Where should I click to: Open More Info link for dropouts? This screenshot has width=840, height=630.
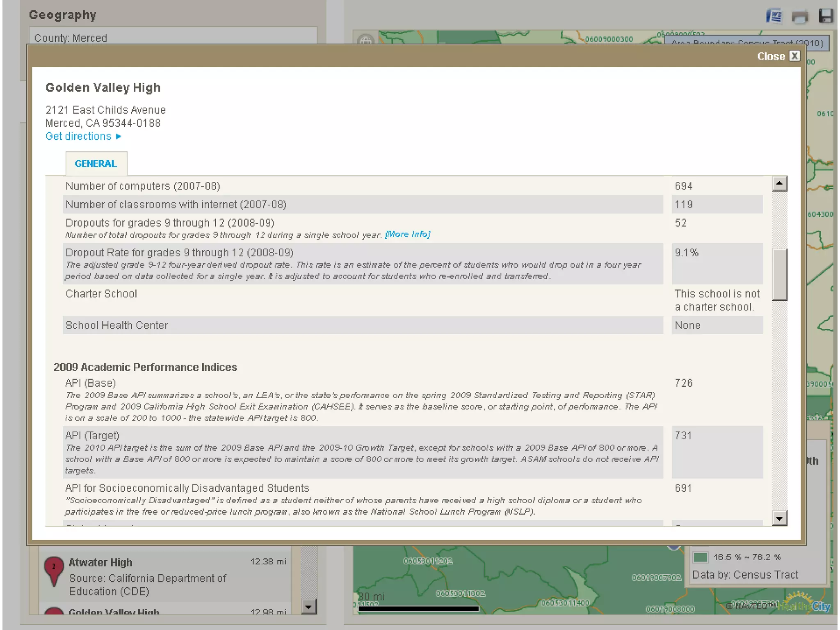[x=407, y=234]
